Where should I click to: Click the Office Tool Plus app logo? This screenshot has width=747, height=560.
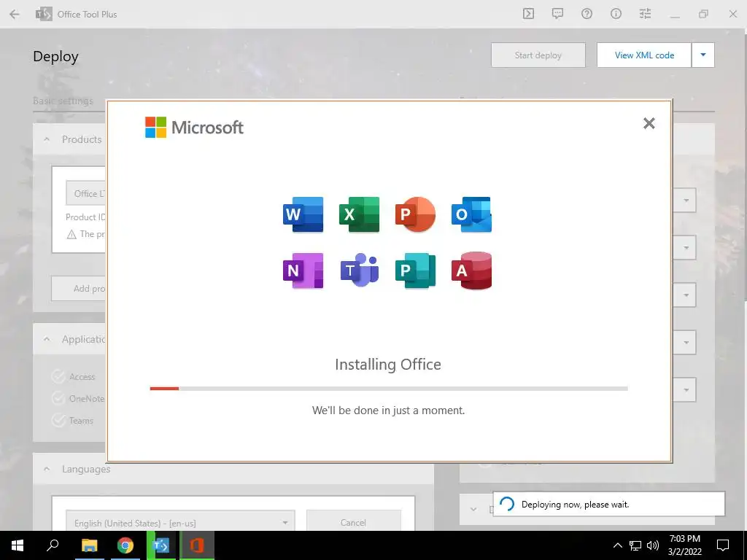pyautogui.click(x=44, y=15)
